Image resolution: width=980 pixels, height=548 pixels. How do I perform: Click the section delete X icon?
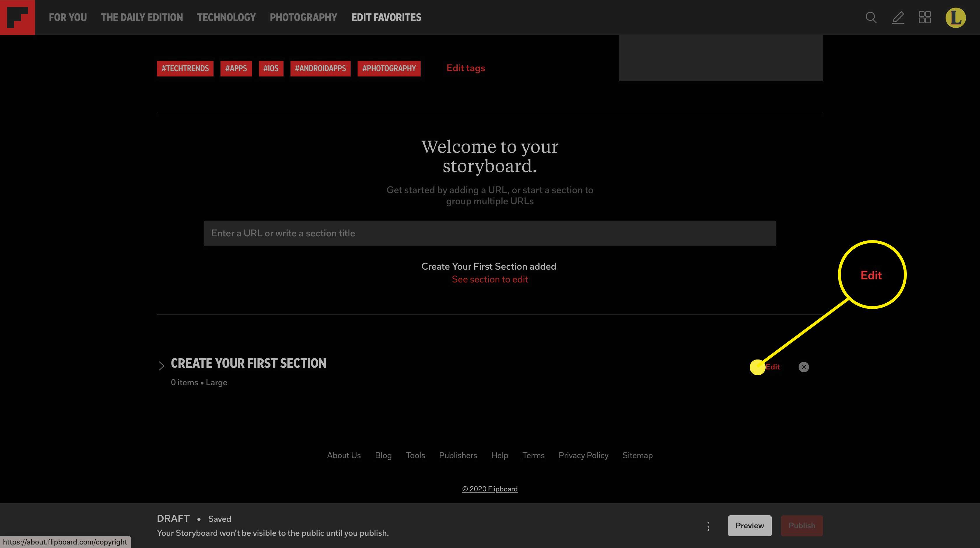804,367
